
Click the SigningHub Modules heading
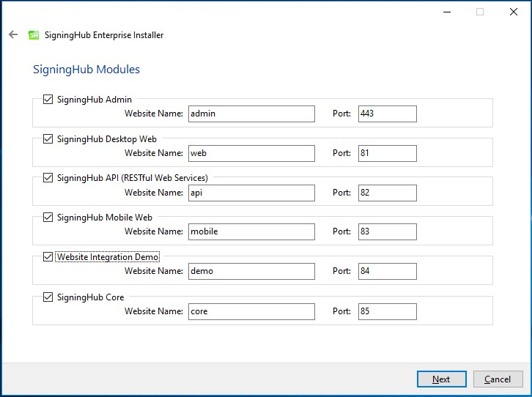point(86,69)
